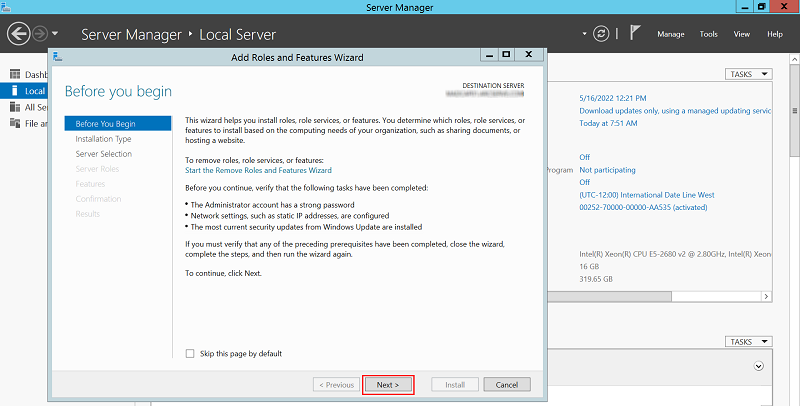This screenshot has height=406, width=800.
Task: Click the Next button
Action: (388, 385)
